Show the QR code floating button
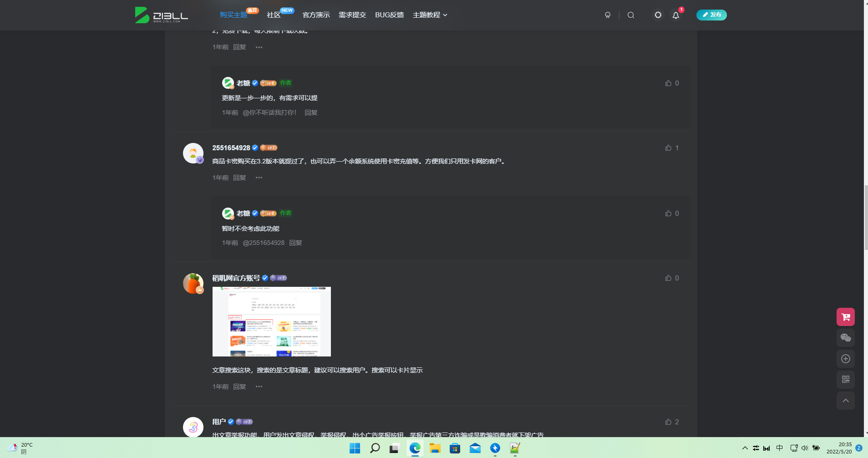 click(x=845, y=380)
